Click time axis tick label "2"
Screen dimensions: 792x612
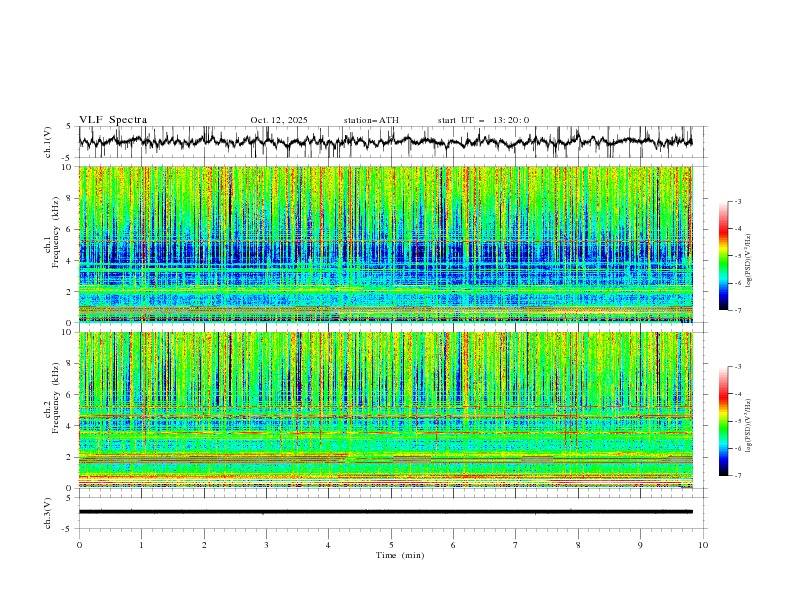[204, 545]
